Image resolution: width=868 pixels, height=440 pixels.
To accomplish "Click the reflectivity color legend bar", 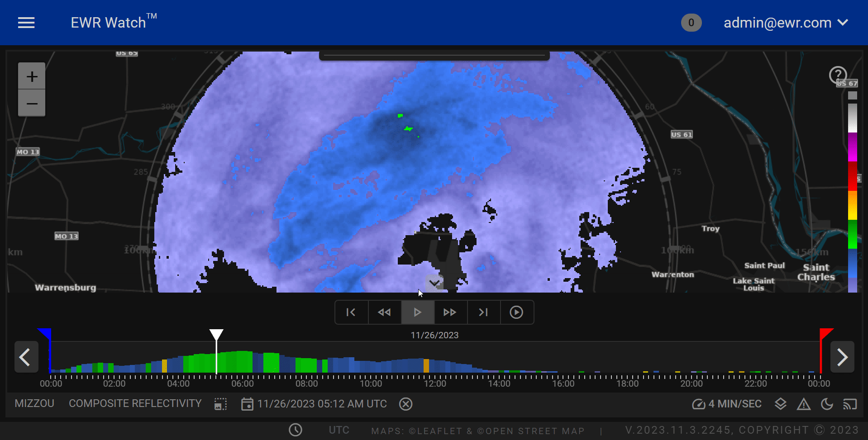I will (x=852, y=192).
